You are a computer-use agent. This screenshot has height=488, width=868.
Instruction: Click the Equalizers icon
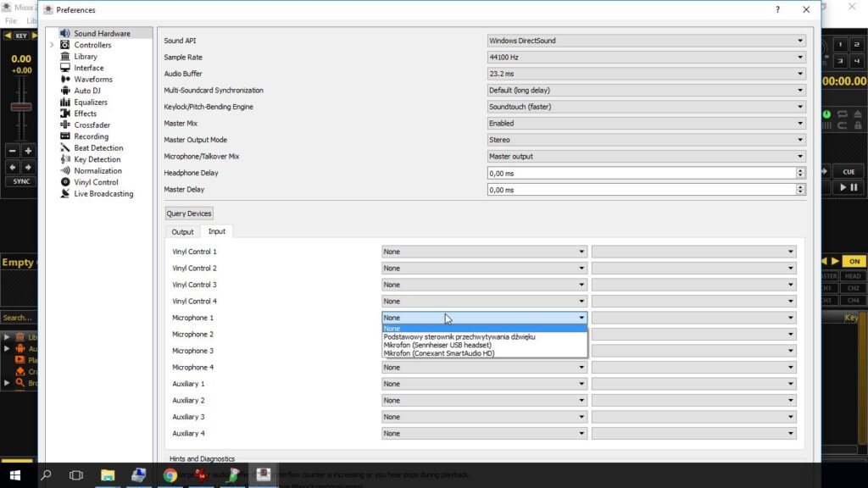[x=65, y=102]
